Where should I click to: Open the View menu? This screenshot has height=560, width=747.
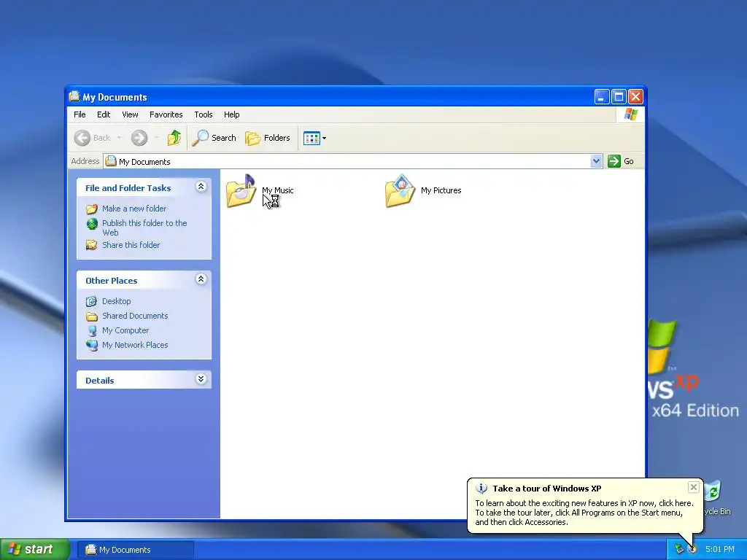click(x=130, y=114)
